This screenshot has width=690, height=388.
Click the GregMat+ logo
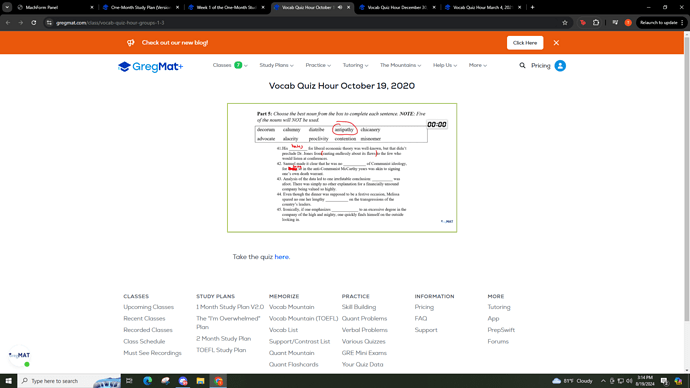coord(150,66)
